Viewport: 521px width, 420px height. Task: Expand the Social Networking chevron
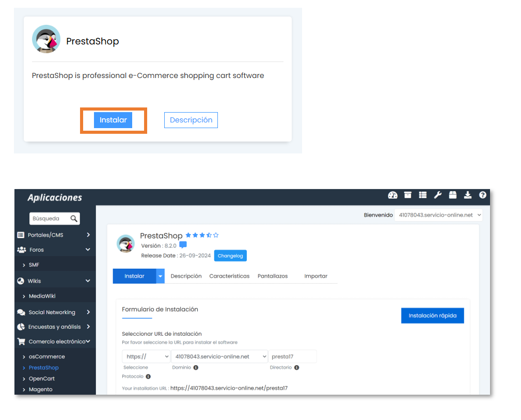(x=88, y=312)
